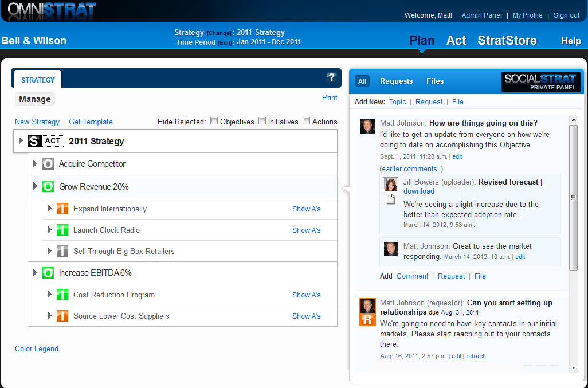This screenshot has width=588, height=388.
Task: Check the Hide Rejected Actions checkbox
Action: [x=307, y=121]
